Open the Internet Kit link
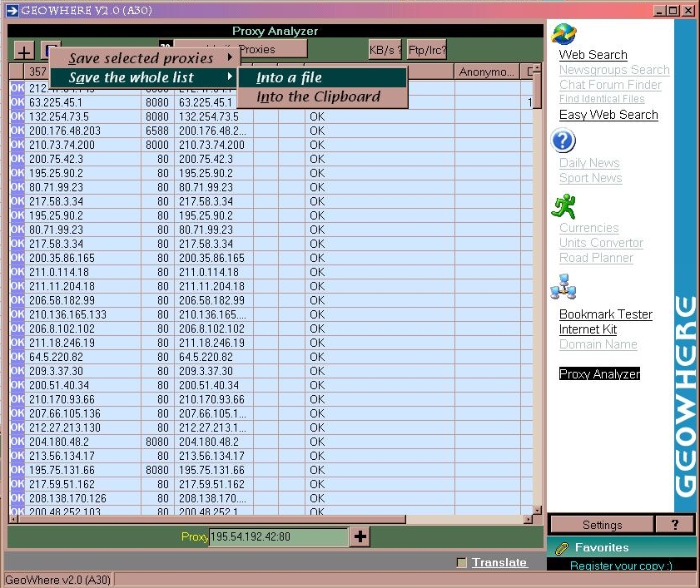This screenshot has height=588, width=700. [588, 329]
